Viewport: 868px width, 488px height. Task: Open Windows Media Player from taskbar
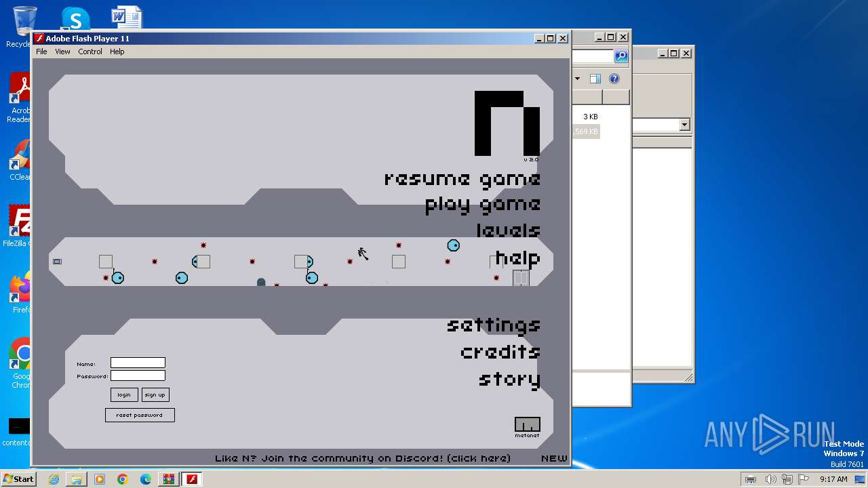pyautogui.click(x=100, y=479)
